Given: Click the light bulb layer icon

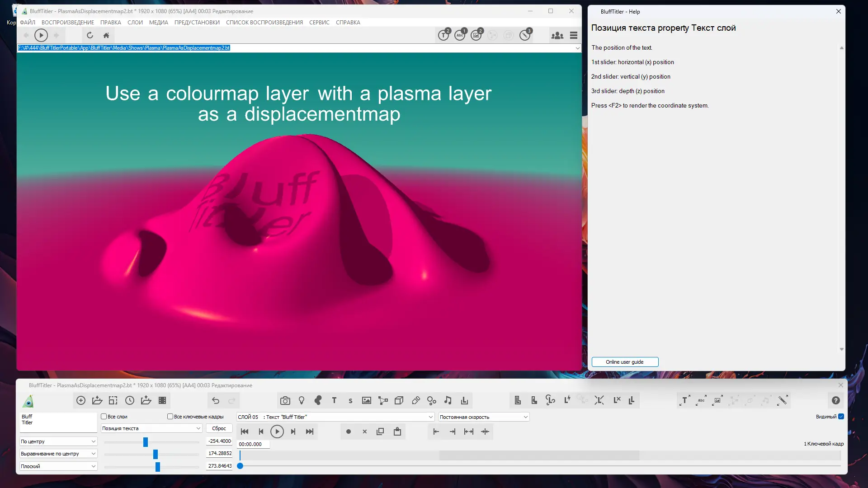Looking at the screenshot, I should (x=302, y=400).
